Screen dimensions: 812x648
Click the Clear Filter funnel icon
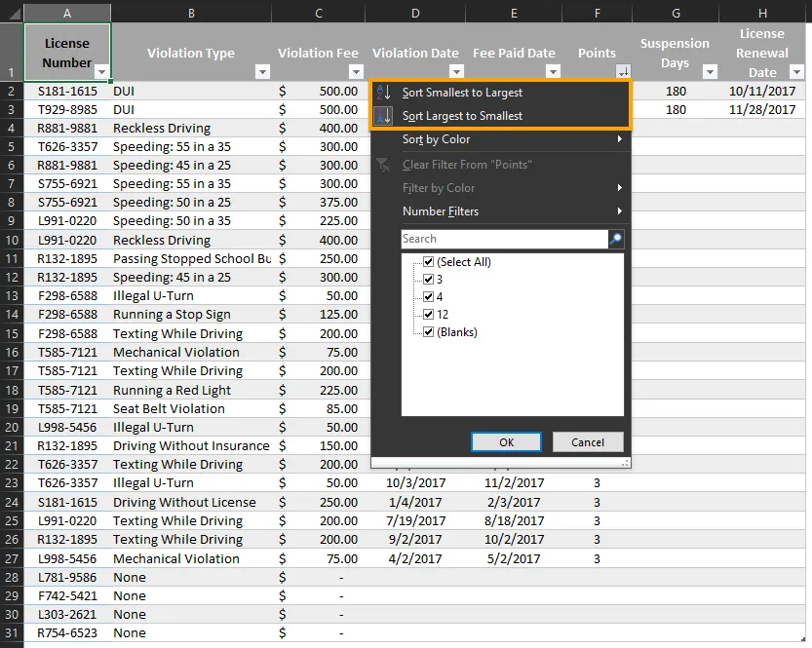tap(383, 165)
